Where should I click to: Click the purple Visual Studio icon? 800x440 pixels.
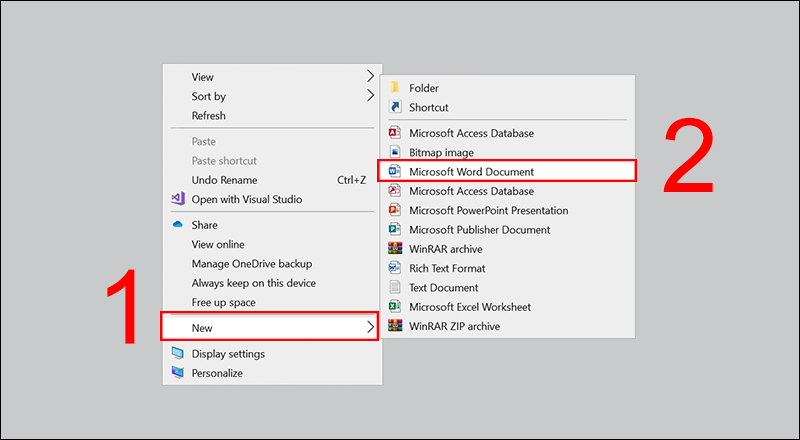178,199
